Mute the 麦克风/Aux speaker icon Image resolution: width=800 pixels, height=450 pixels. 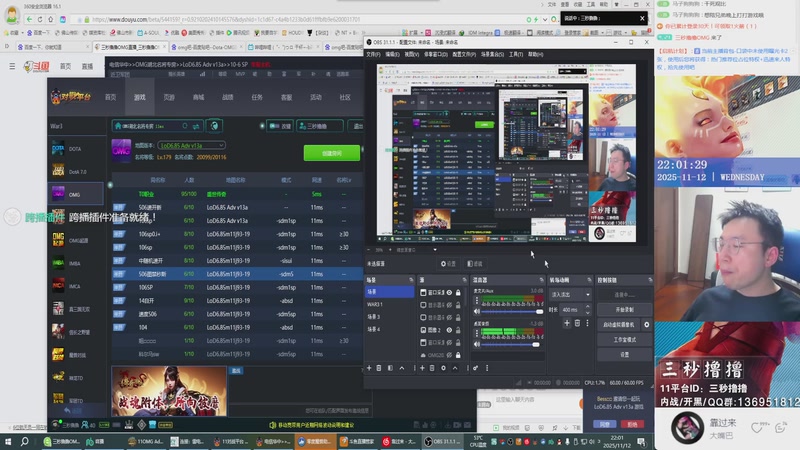tap(477, 311)
